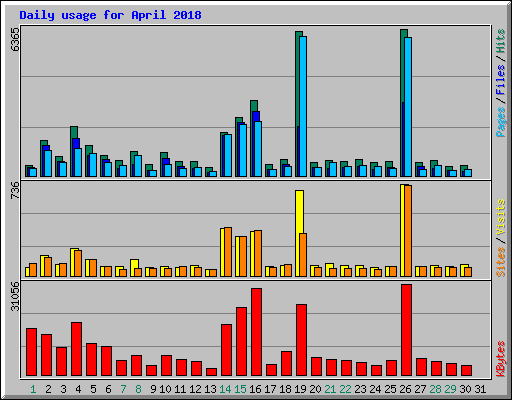This screenshot has height=400, width=512.
Task: Click the 'Sites' legend label
Action: (x=500, y=262)
